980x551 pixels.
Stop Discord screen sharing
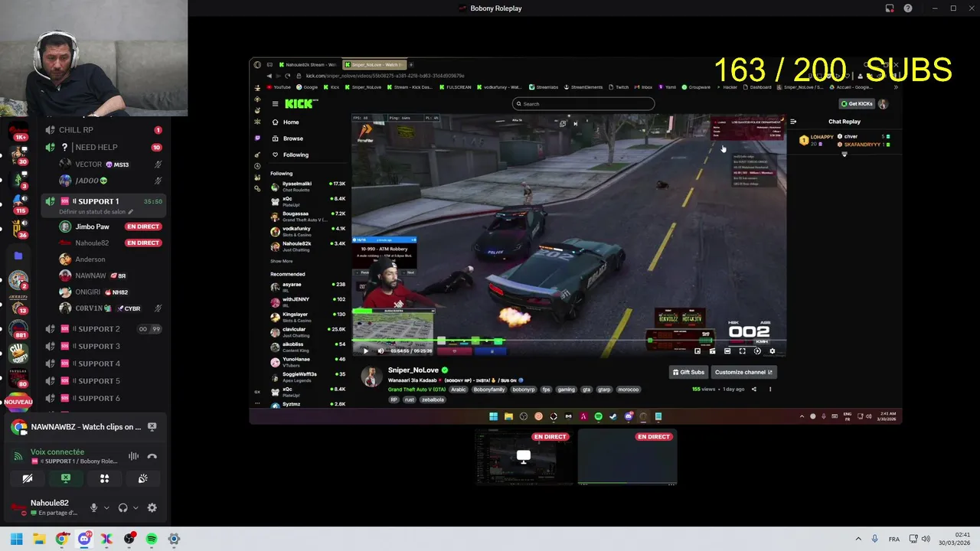tap(66, 478)
